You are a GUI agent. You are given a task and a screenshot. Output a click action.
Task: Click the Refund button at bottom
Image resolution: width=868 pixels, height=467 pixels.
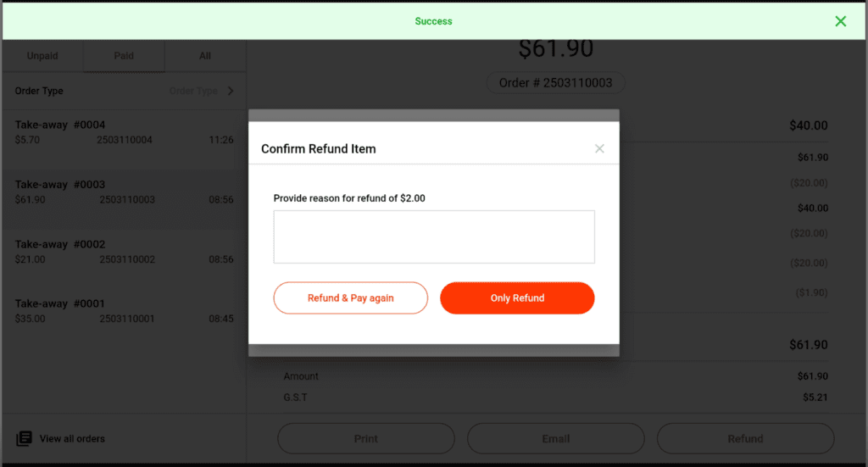[745, 439]
